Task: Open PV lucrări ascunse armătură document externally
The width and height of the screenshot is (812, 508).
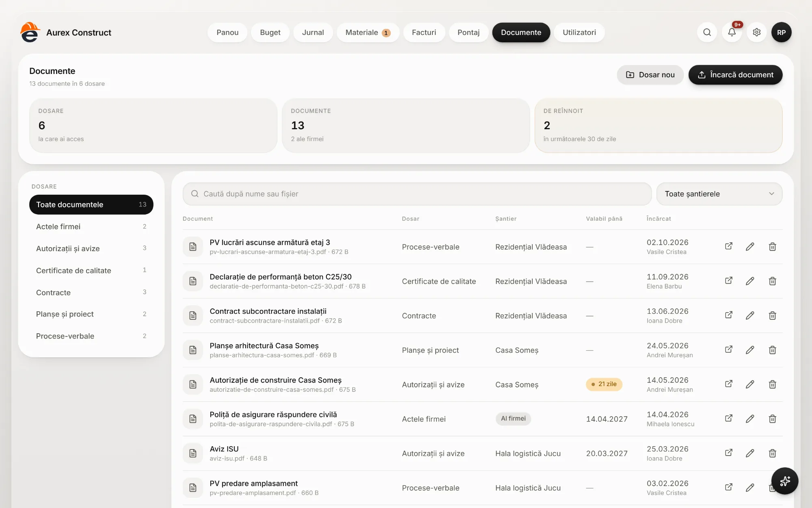Action: pyautogui.click(x=729, y=246)
